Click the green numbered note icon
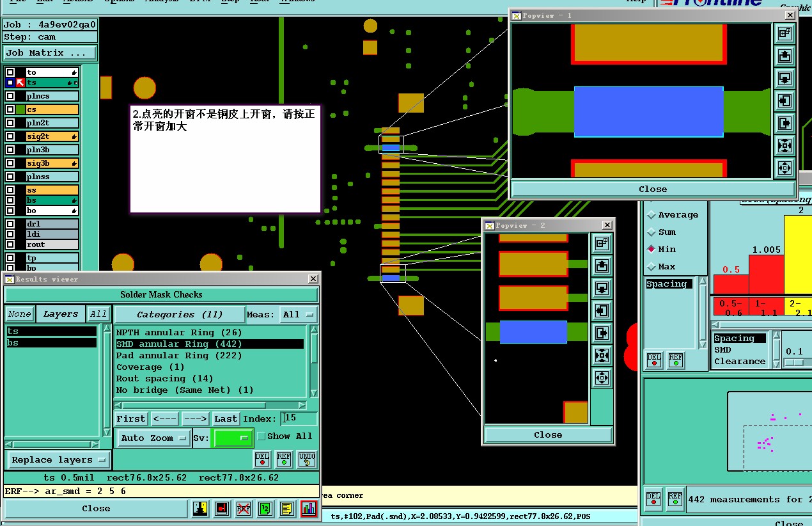Screen dimensions: 812x526 pyautogui.click(x=265, y=509)
